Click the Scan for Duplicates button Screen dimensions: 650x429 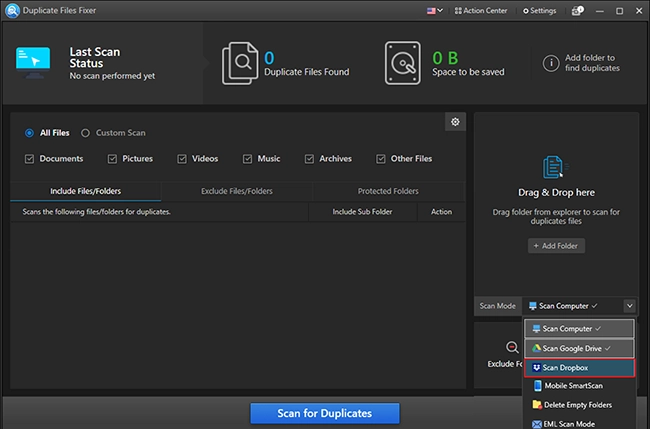[325, 413]
